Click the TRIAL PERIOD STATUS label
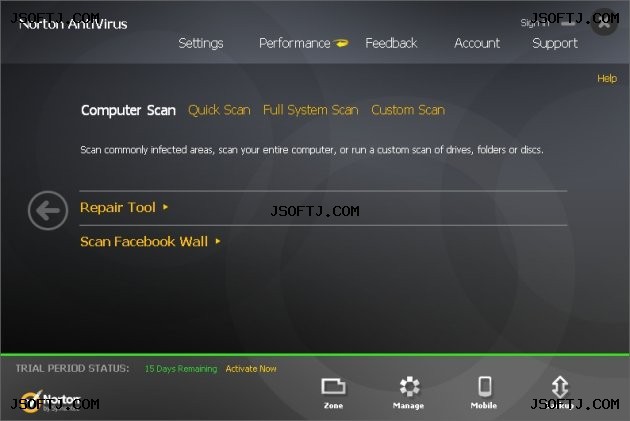 (x=73, y=368)
